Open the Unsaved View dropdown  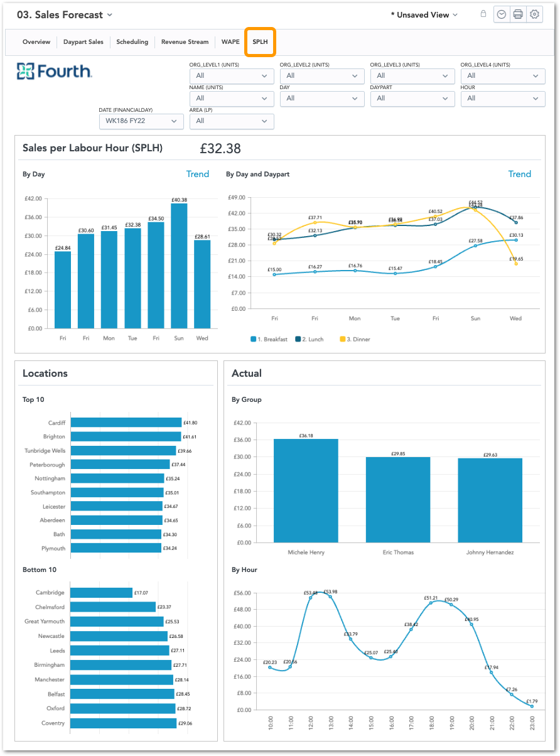424,14
